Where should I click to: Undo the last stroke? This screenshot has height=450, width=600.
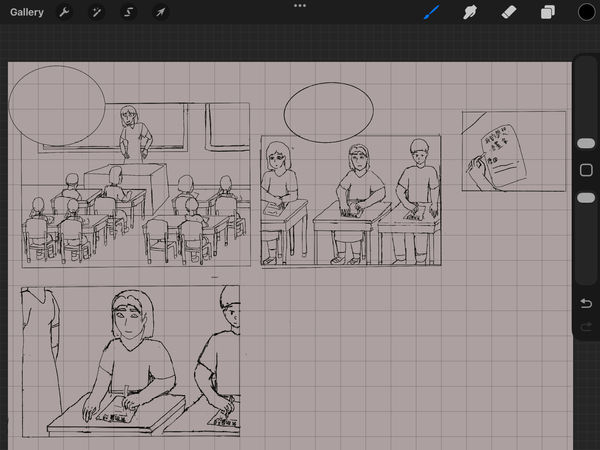click(x=586, y=303)
